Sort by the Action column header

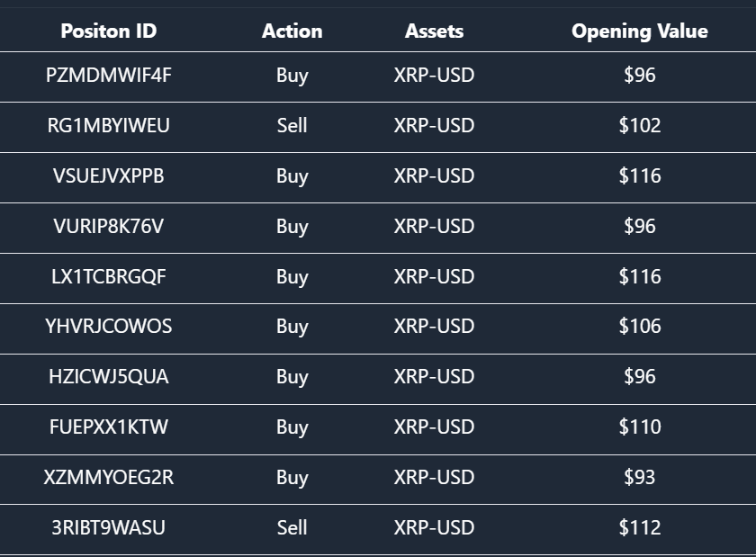[292, 31]
